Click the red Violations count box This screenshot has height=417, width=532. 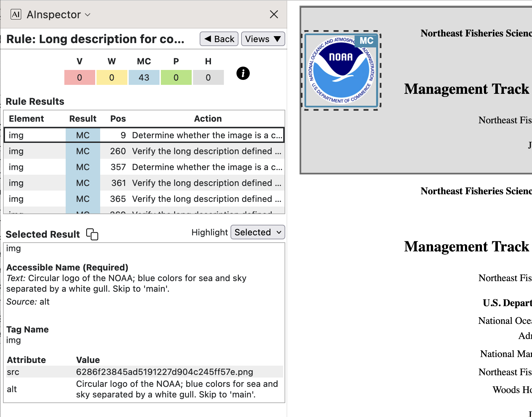click(80, 78)
